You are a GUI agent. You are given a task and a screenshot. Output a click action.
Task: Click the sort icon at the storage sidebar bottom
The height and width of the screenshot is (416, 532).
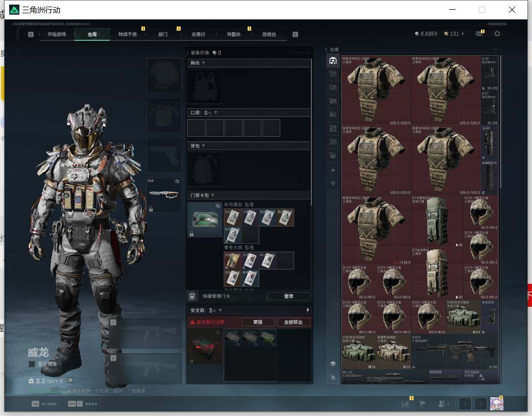pos(333,378)
